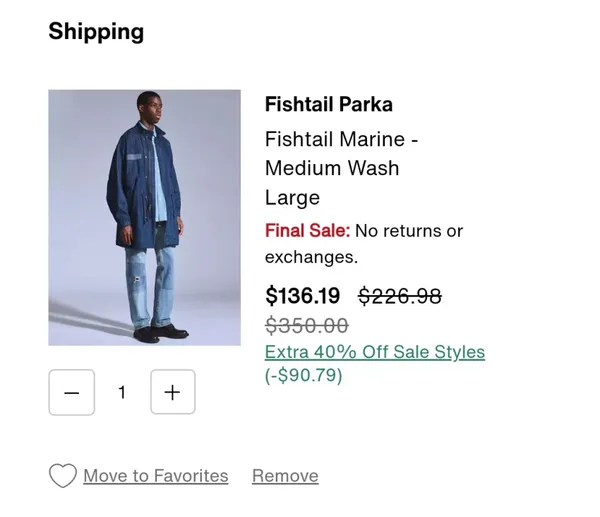This screenshot has height=517, width=600.
Task: Click the (-$90.79) discount amount
Action: click(x=304, y=376)
